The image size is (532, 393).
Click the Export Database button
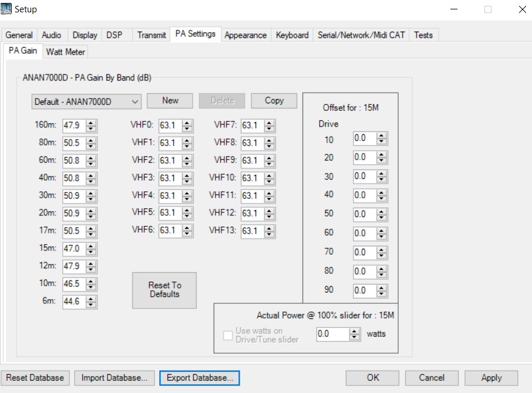200,378
